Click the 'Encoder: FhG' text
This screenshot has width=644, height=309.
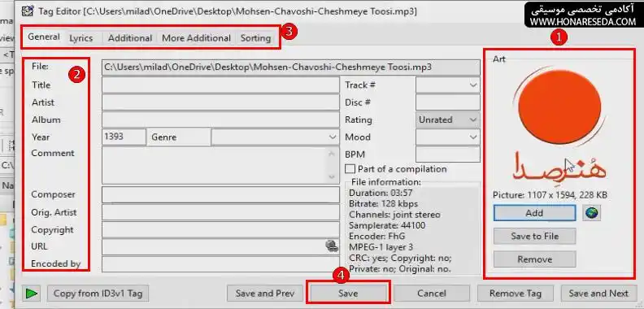click(x=377, y=236)
